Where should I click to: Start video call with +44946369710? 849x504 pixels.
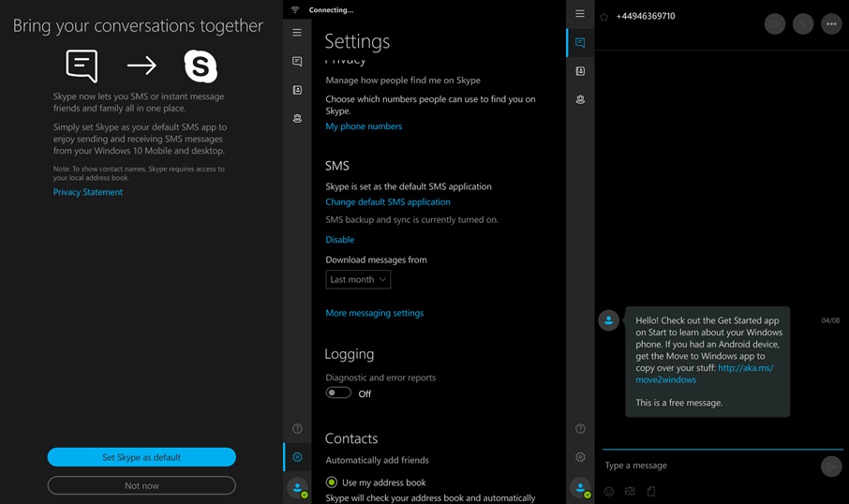click(775, 23)
